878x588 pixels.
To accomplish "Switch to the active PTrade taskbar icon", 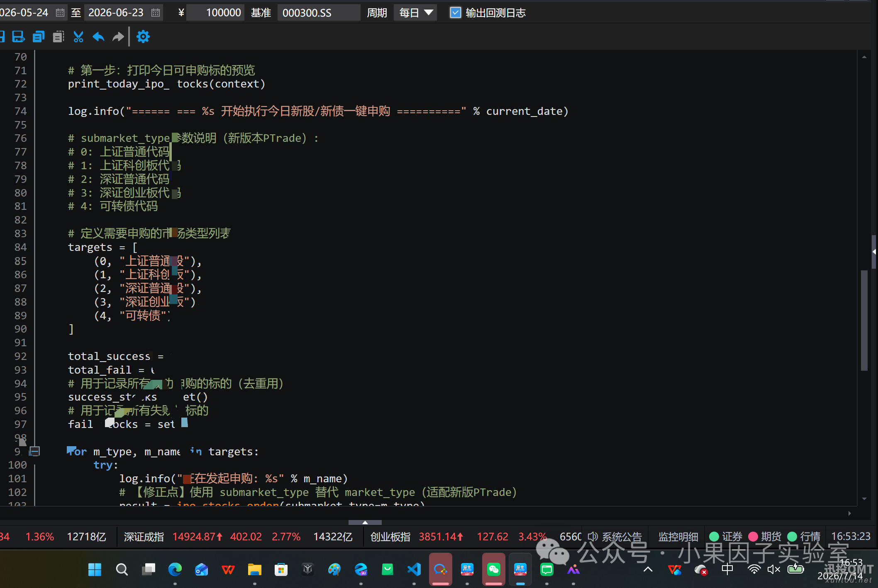I will 520,569.
